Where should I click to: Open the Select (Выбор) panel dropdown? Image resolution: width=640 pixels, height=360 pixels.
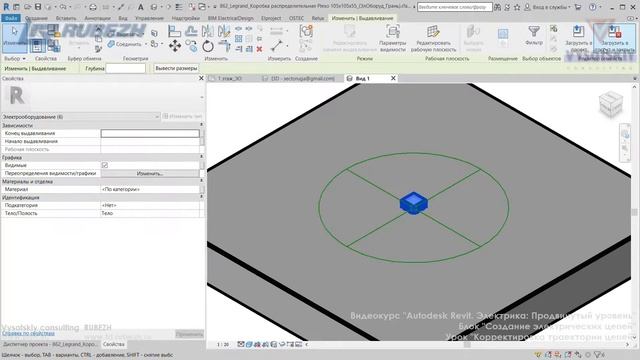pyautogui.click(x=15, y=59)
